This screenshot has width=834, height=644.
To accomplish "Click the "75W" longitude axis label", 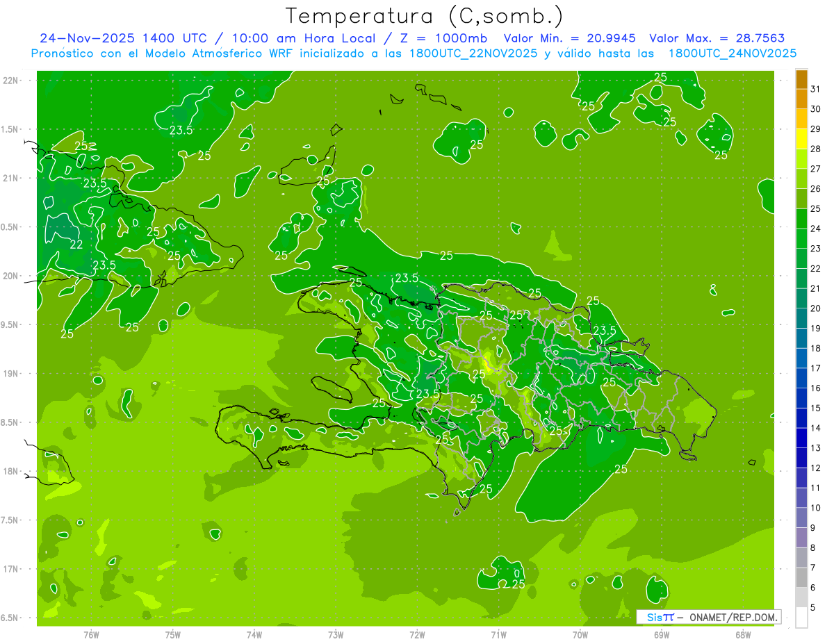I will click(x=173, y=635).
